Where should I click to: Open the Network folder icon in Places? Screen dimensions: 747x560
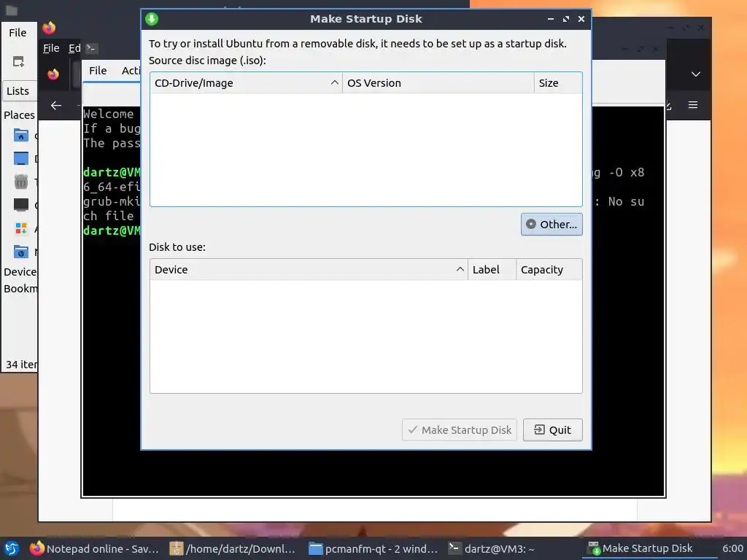pyautogui.click(x=21, y=252)
